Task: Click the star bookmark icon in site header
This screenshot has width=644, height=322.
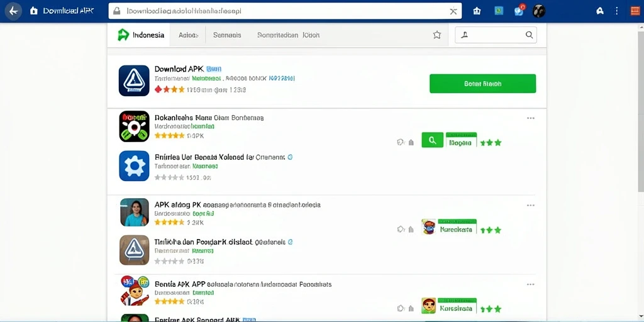Action: point(437,35)
